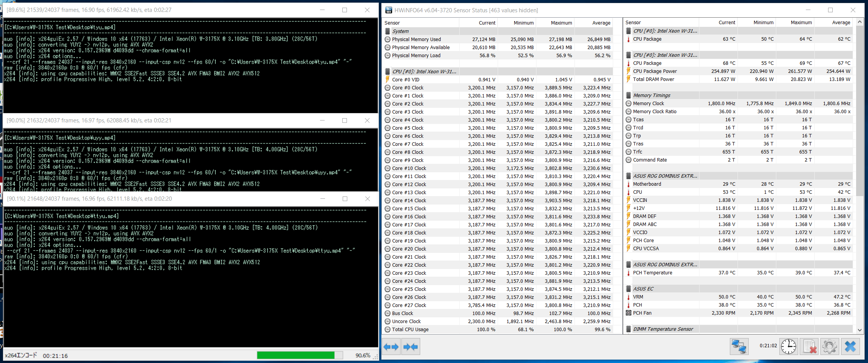The height and width of the screenshot is (363, 868).
Task: Select the DIMM Temperature Sensor group header
Action: point(739,329)
